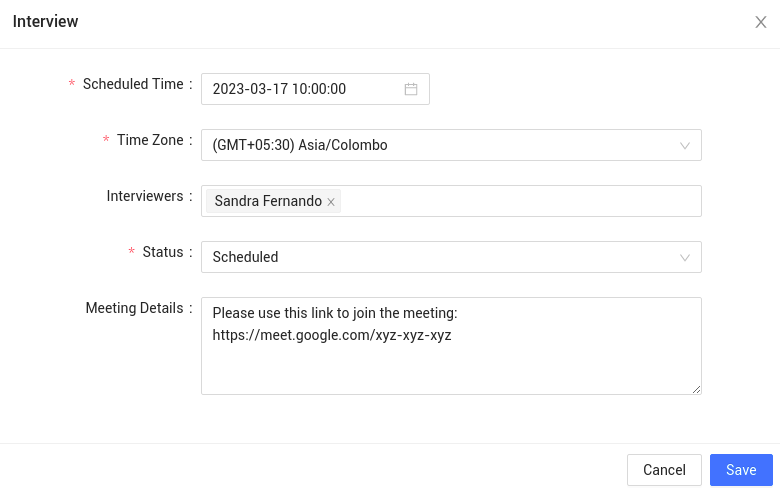Click the Meeting Details label
The image size is (780, 492).
click(x=134, y=308)
